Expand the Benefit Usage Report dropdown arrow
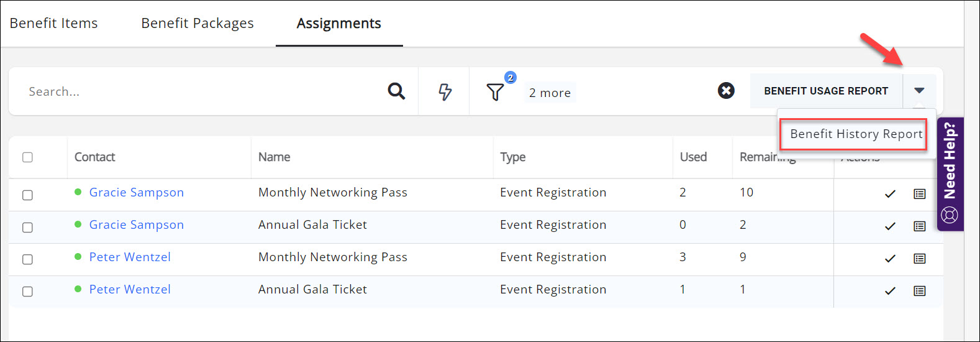Viewport: 980px width, 342px height. (919, 91)
